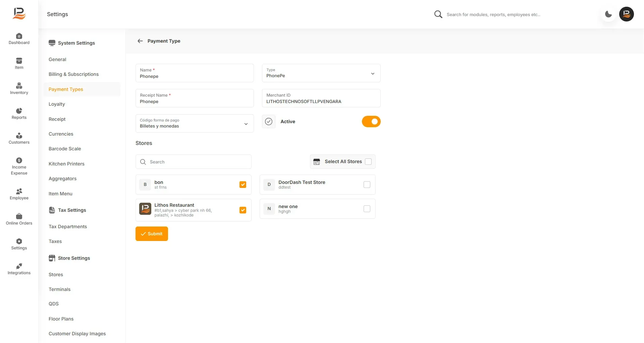Open the Item module icon
Viewport: 644px width, 343px height.
[x=19, y=61]
